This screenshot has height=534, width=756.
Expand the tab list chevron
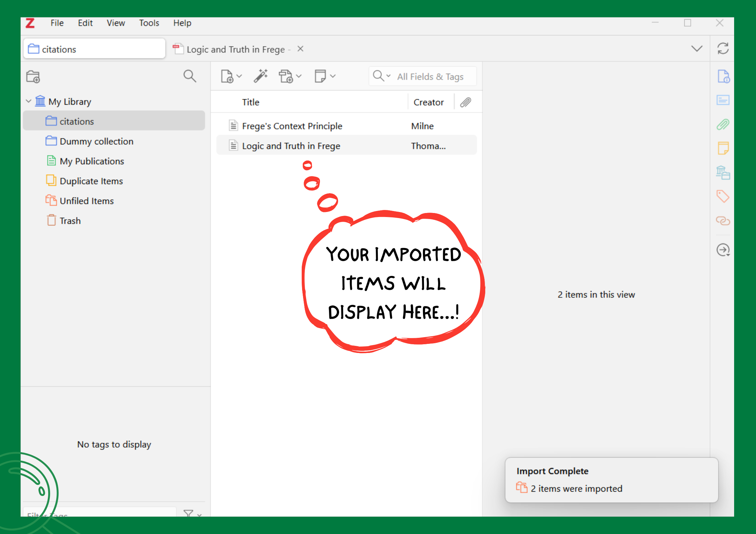click(696, 49)
